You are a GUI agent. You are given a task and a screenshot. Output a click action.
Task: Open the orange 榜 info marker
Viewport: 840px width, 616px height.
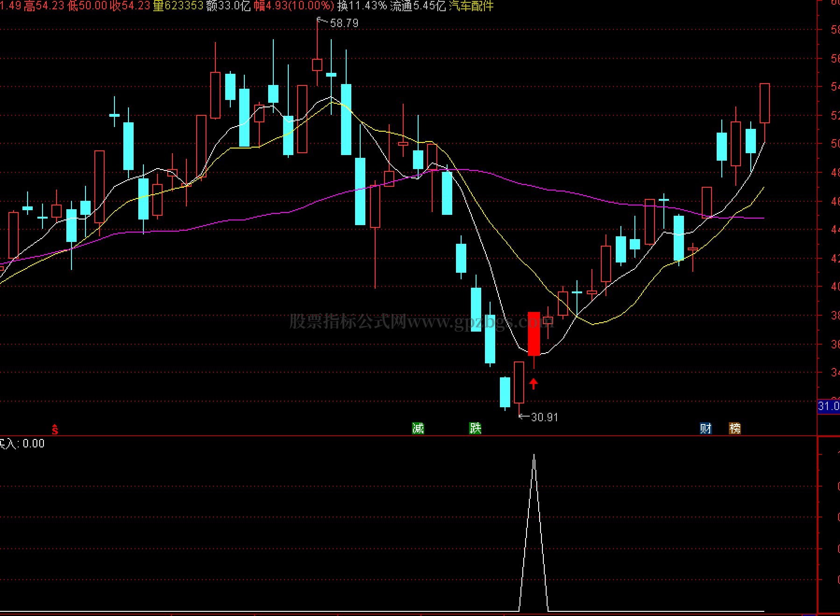pos(735,428)
